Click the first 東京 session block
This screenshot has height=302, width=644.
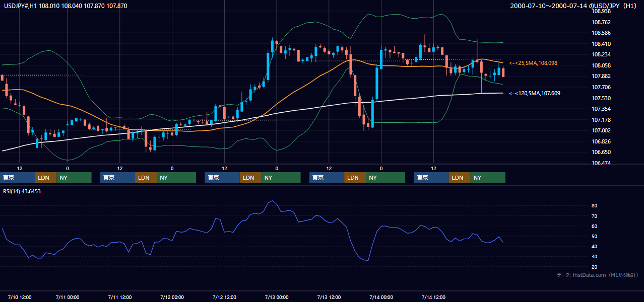[x=18, y=178]
